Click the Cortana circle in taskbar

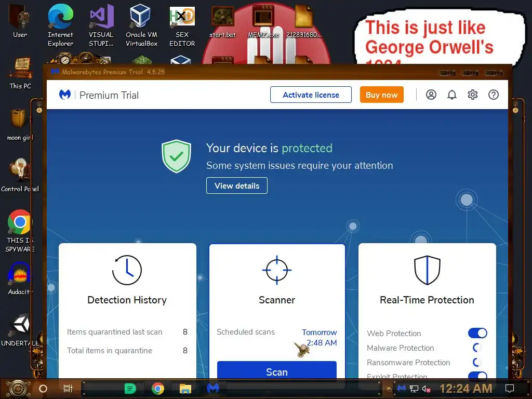[x=43, y=389]
